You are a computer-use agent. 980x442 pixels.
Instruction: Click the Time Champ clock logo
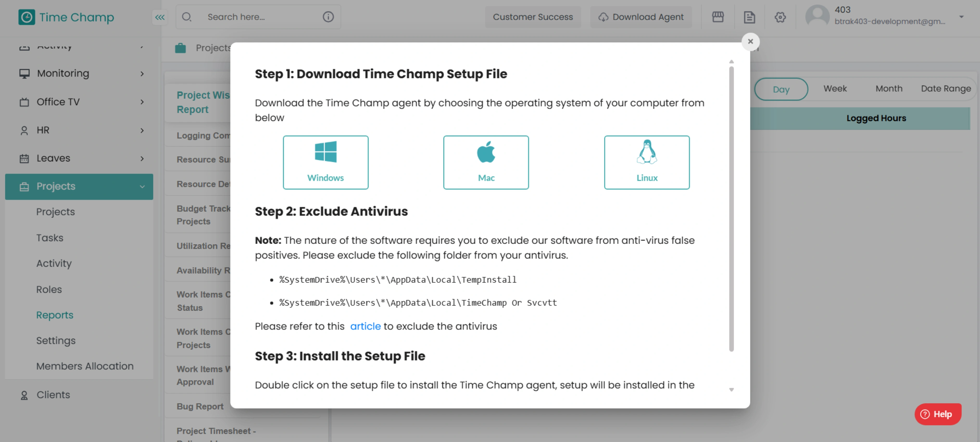coord(27,17)
